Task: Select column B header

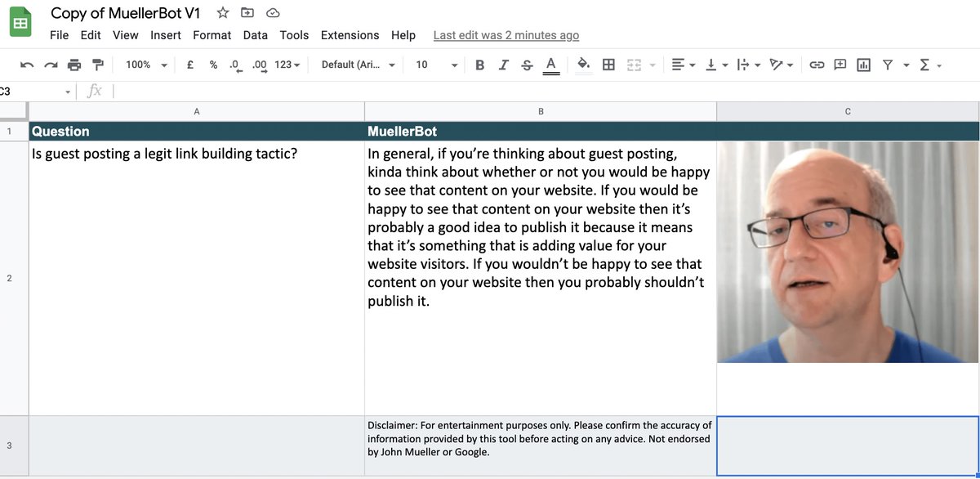Action: point(541,111)
